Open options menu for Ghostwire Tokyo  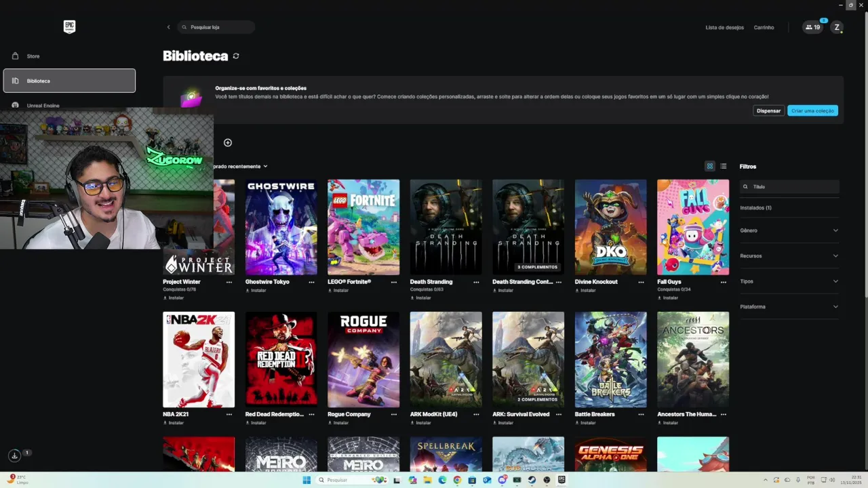pos(312,282)
